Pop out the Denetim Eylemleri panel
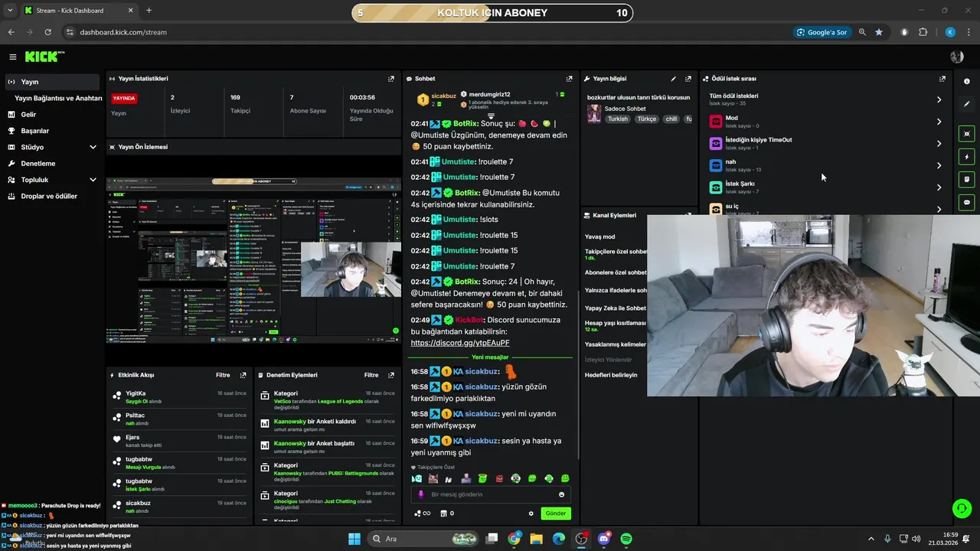The width and height of the screenshot is (980, 551). [x=391, y=375]
